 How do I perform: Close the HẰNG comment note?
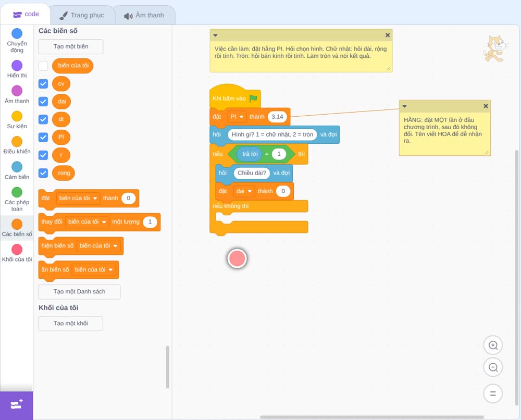486,106
